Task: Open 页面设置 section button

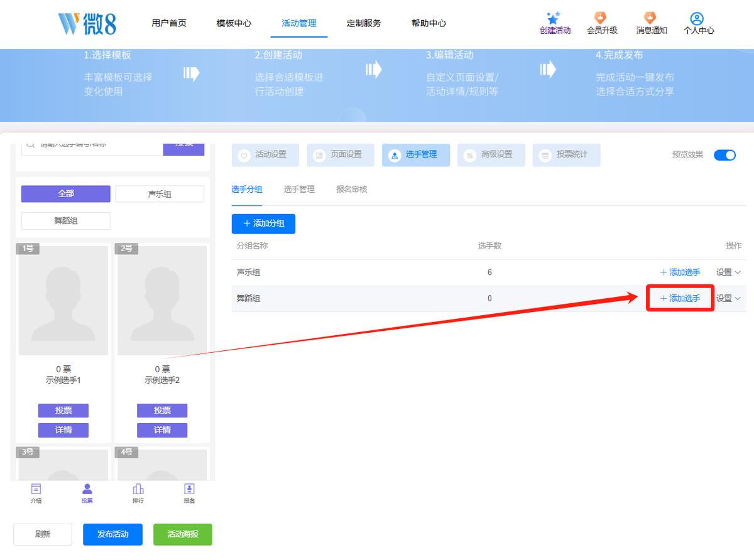Action: [341, 155]
